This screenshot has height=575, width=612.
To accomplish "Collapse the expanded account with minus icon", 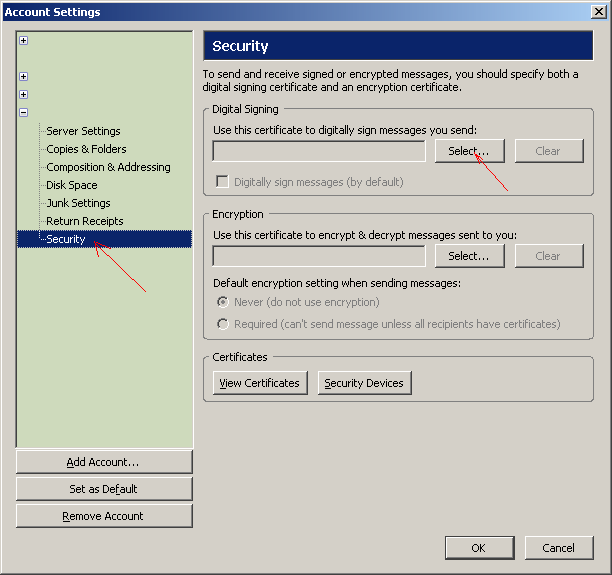I will pyautogui.click(x=23, y=113).
